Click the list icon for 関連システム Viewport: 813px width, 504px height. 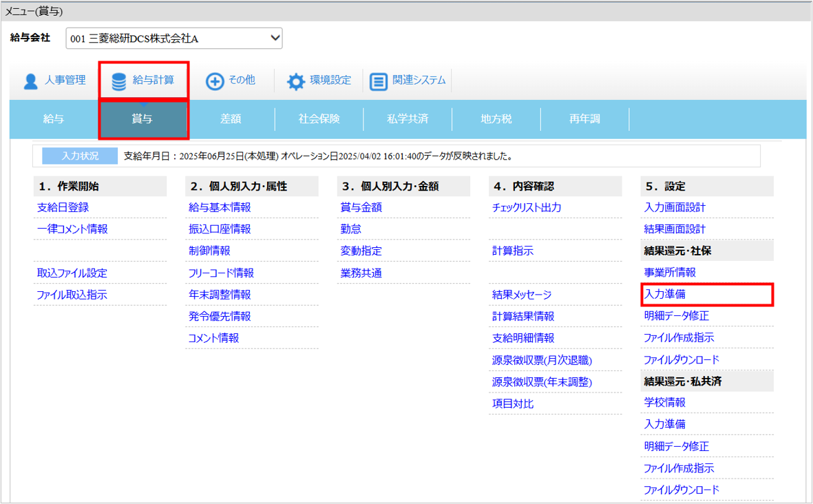378,81
